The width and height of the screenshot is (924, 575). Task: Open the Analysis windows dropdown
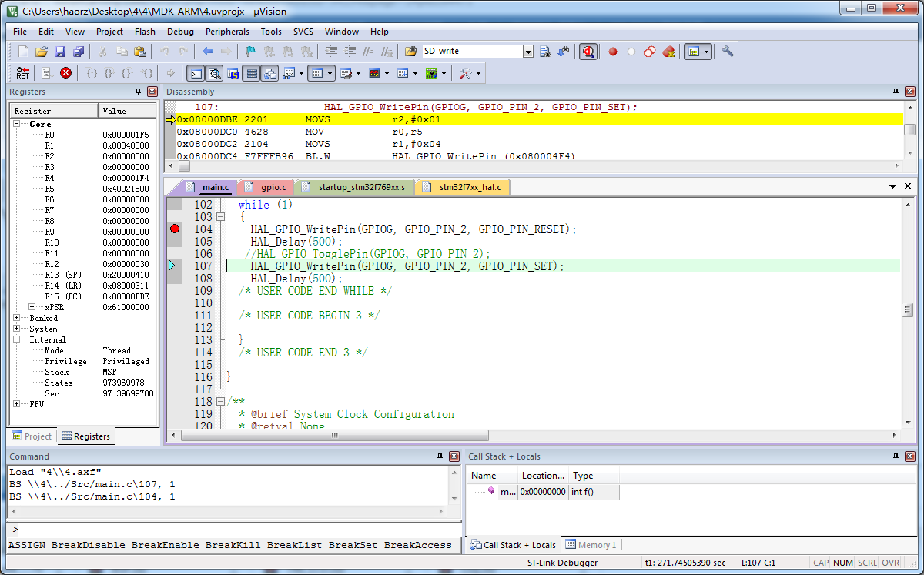click(387, 73)
